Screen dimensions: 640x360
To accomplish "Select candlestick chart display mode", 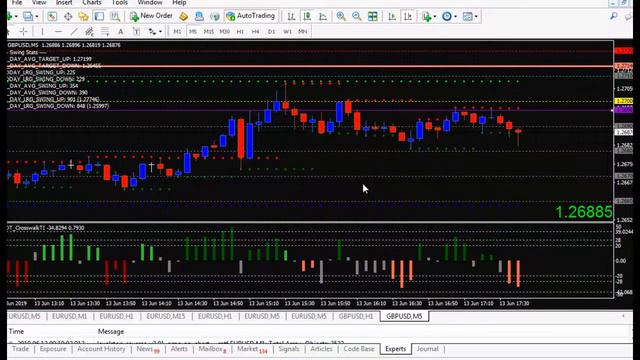I will (307, 16).
